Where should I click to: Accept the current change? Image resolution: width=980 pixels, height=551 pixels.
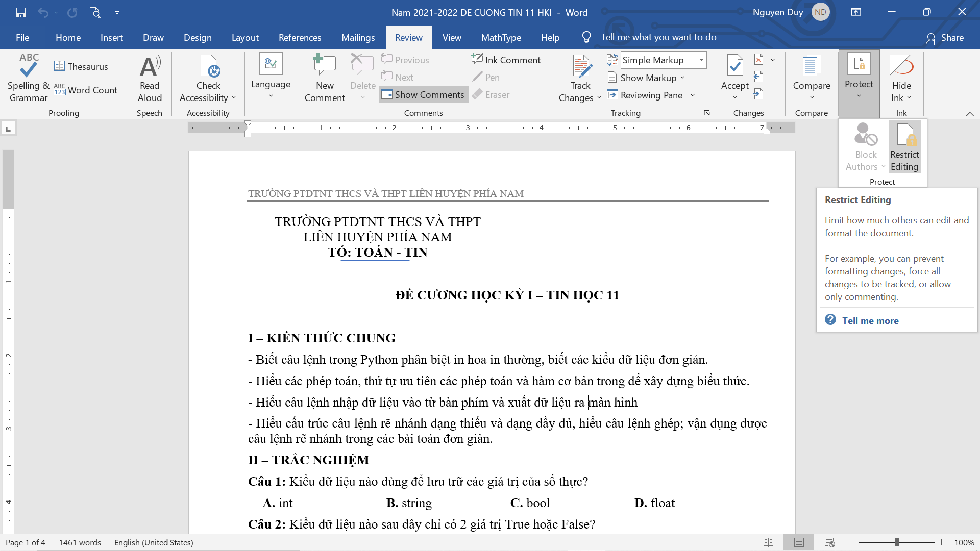pos(734,71)
